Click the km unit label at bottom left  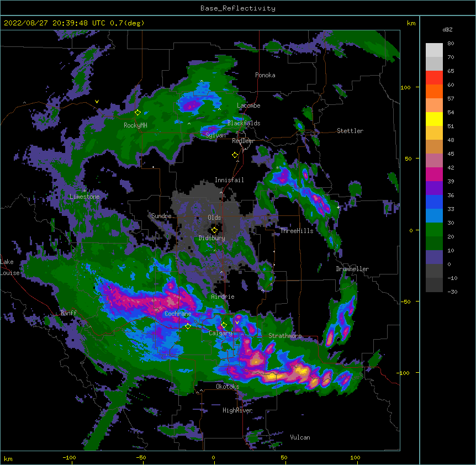coord(8,459)
